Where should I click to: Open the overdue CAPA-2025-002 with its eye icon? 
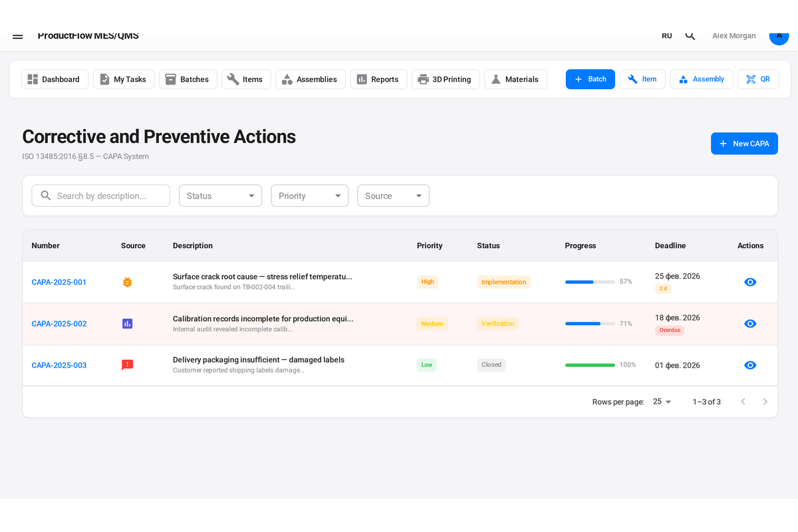750,324
